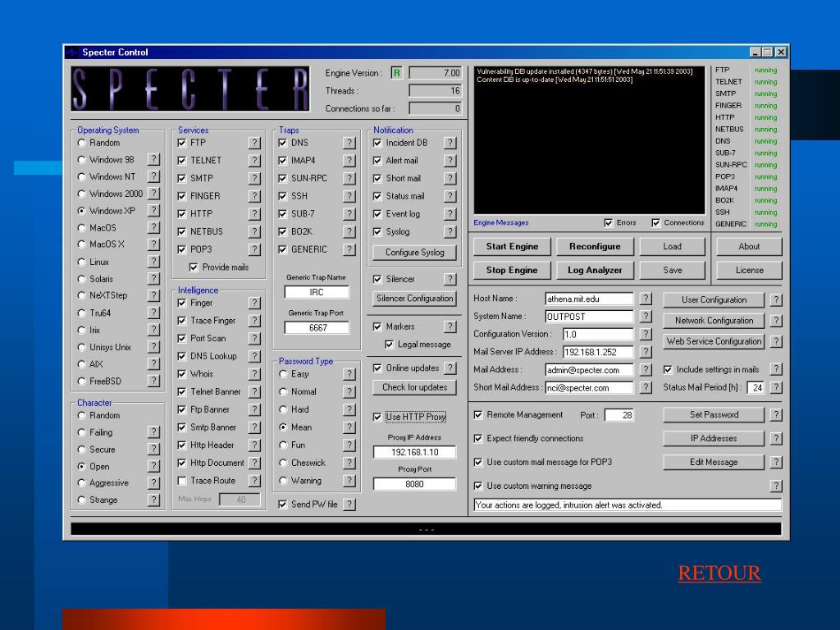Image resolution: width=840 pixels, height=630 pixels.
Task: Open Silencer Configuration
Action: coord(414,299)
